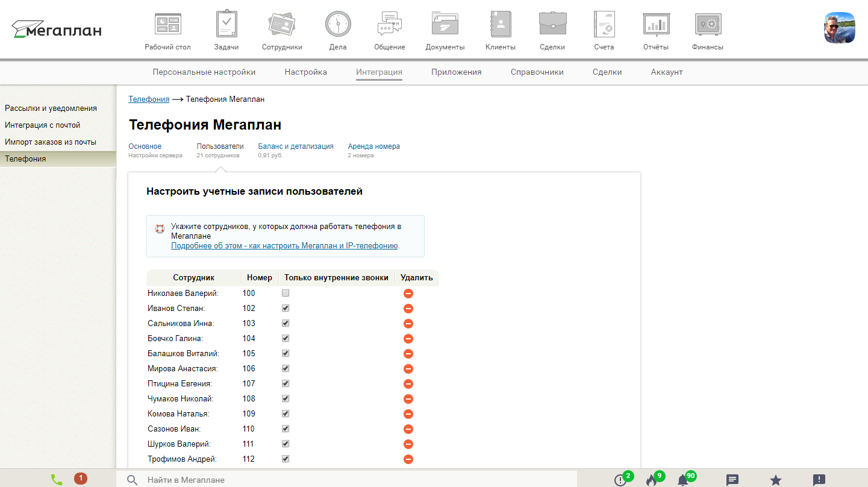Open favorites star icon

776,480
